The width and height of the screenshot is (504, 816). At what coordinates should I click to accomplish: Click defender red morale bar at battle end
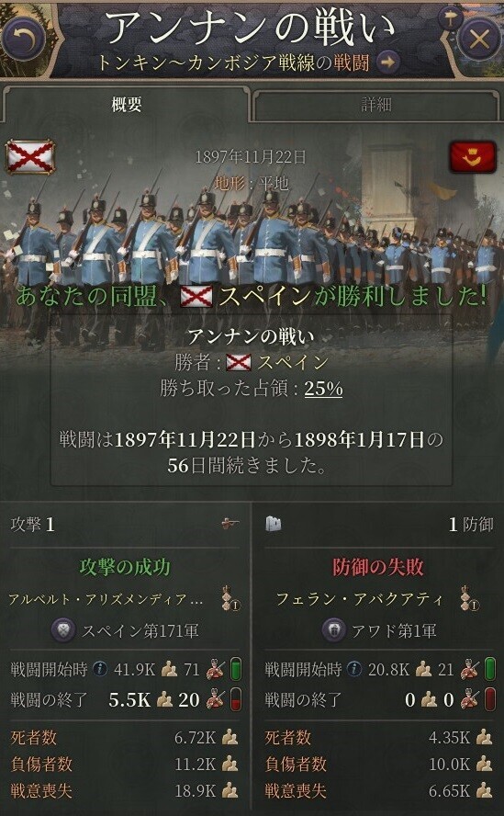click(x=490, y=699)
